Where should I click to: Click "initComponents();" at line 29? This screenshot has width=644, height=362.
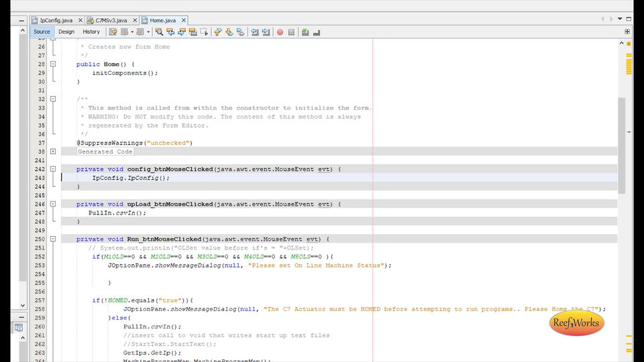(x=125, y=72)
